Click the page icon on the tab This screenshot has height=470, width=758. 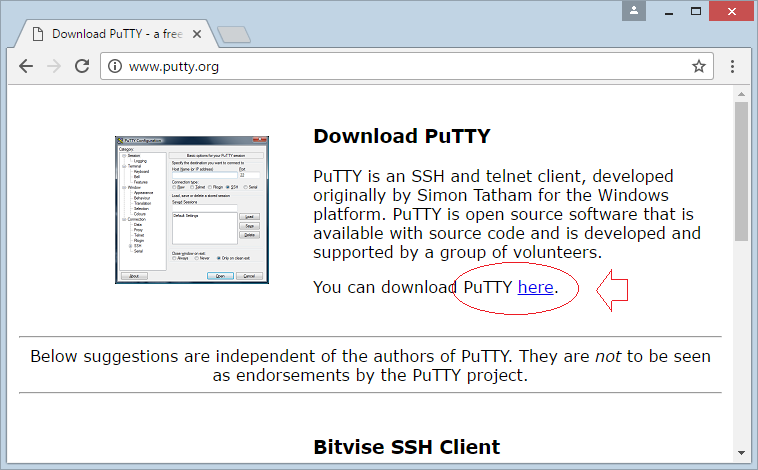[x=38, y=34]
